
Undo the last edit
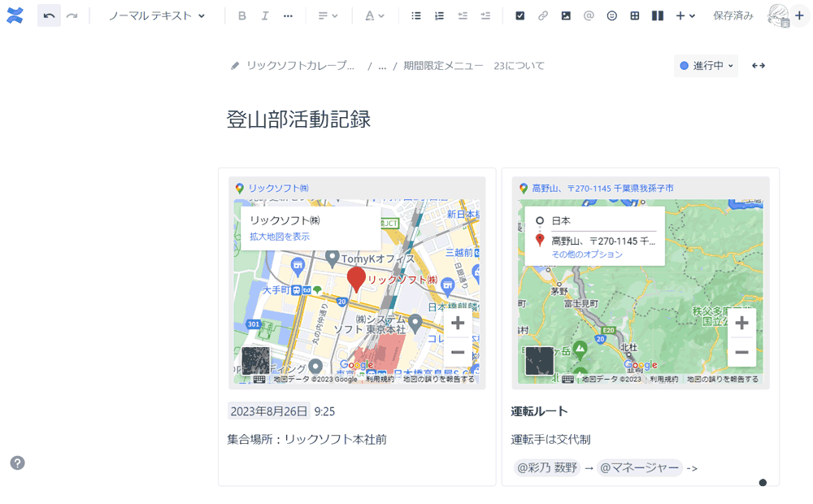point(50,16)
